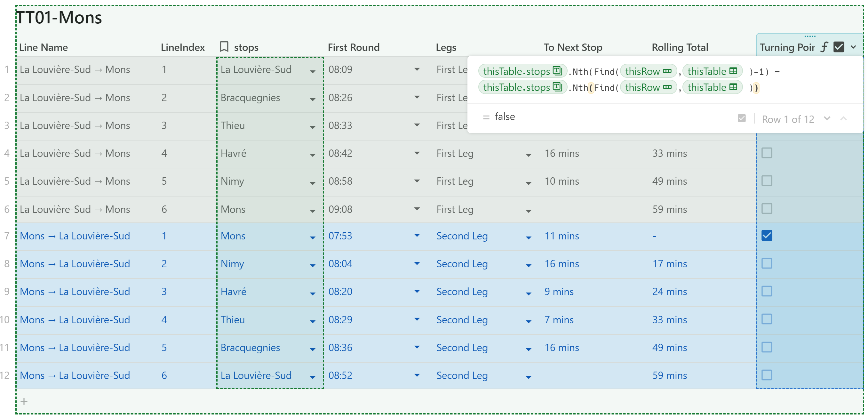Check Turning Point checkbox for Havré row 4
868x418 pixels.
pos(767,153)
